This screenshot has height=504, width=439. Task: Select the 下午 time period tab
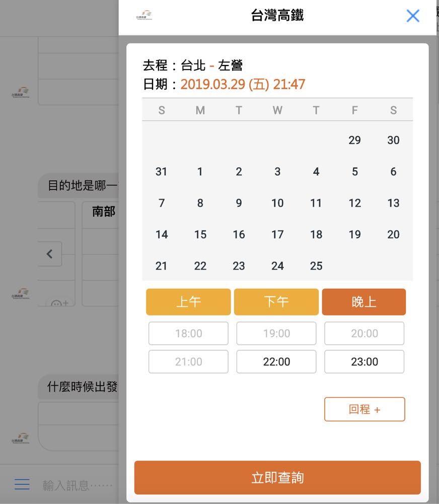(x=276, y=302)
